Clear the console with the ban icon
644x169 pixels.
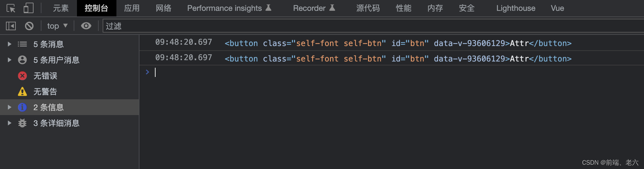[29, 26]
